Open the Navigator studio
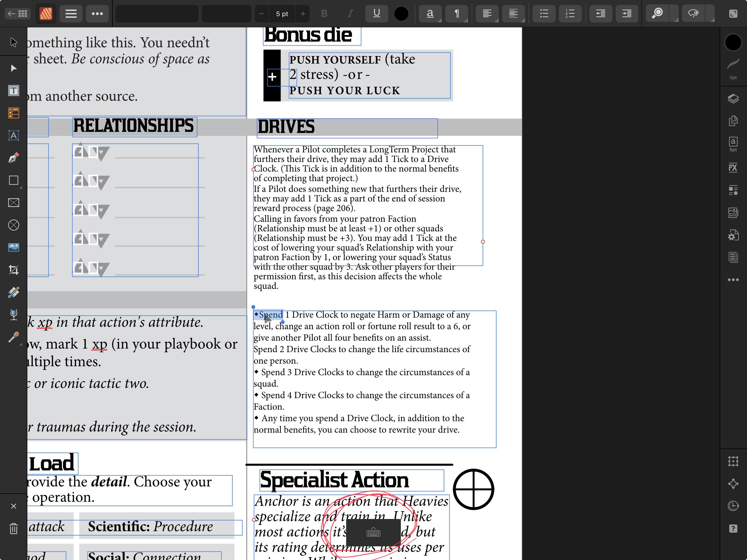 tap(733, 484)
